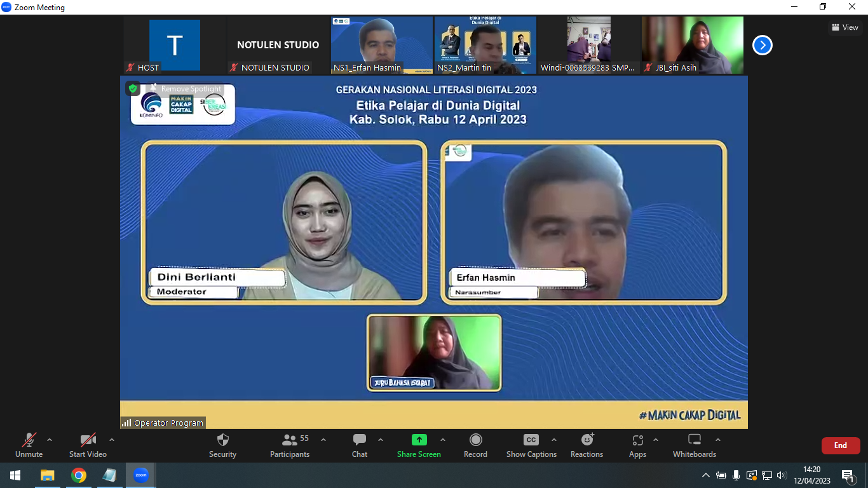Open File Explorer from the taskbar
Viewport: 868px width, 488px height.
[47, 475]
